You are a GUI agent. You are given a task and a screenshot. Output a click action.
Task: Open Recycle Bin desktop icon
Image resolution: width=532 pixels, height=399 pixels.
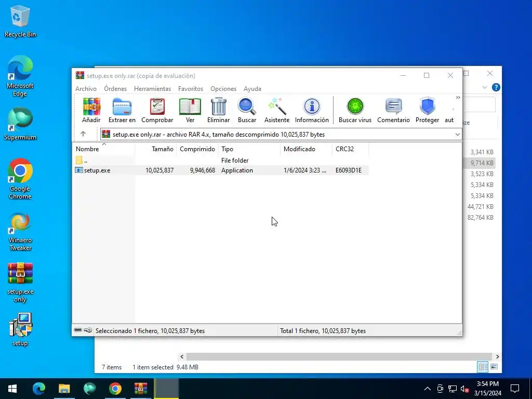click(20, 21)
